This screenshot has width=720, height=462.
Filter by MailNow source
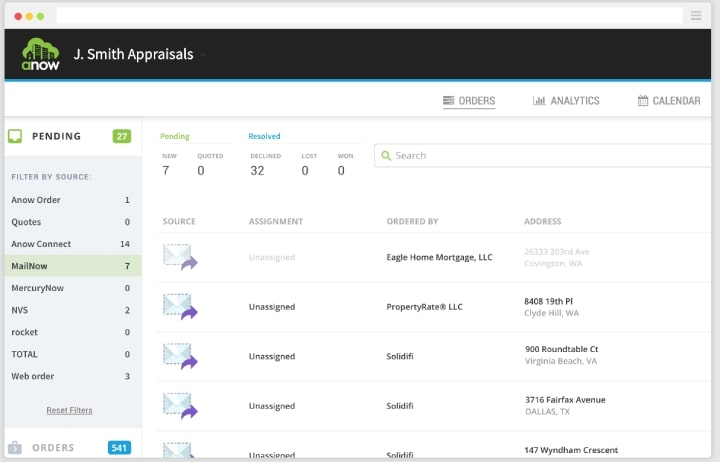tap(73, 266)
